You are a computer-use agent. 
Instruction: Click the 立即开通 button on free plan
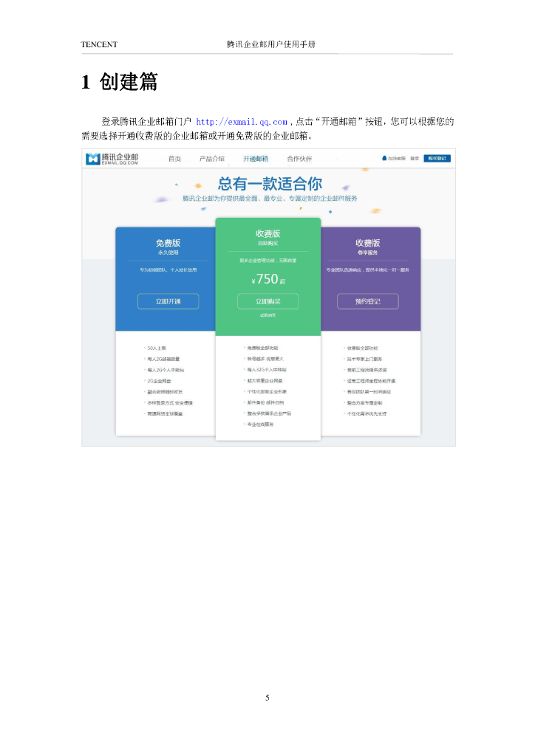[x=168, y=301]
